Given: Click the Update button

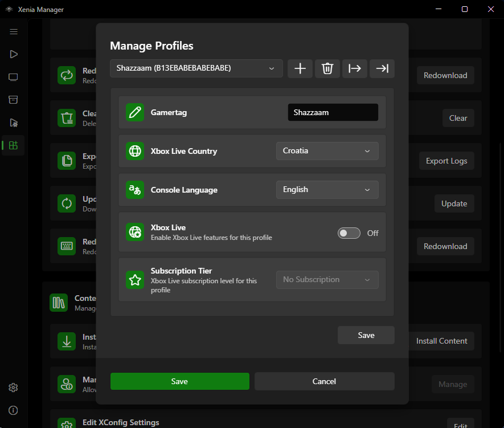Looking at the screenshot, I should [x=454, y=203].
